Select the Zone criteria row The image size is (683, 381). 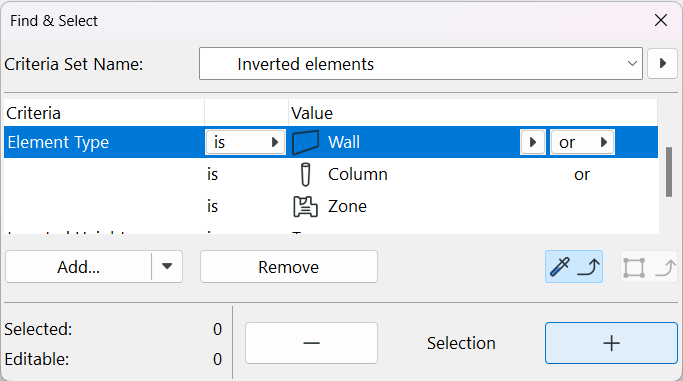point(331,206)
